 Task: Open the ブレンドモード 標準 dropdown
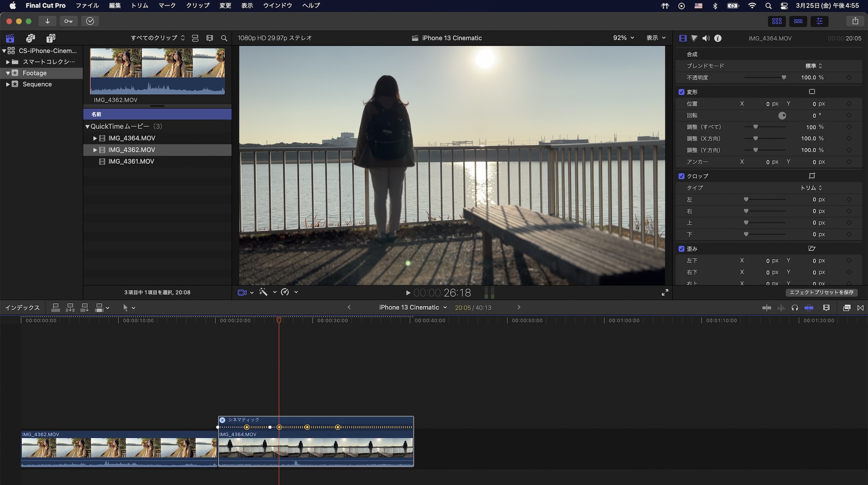[x=813, y=66]
